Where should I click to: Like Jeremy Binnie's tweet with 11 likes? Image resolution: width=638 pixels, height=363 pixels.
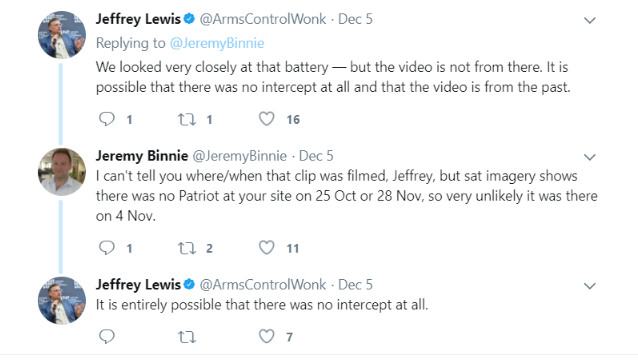pyautogui.click(x=267, y=247)
